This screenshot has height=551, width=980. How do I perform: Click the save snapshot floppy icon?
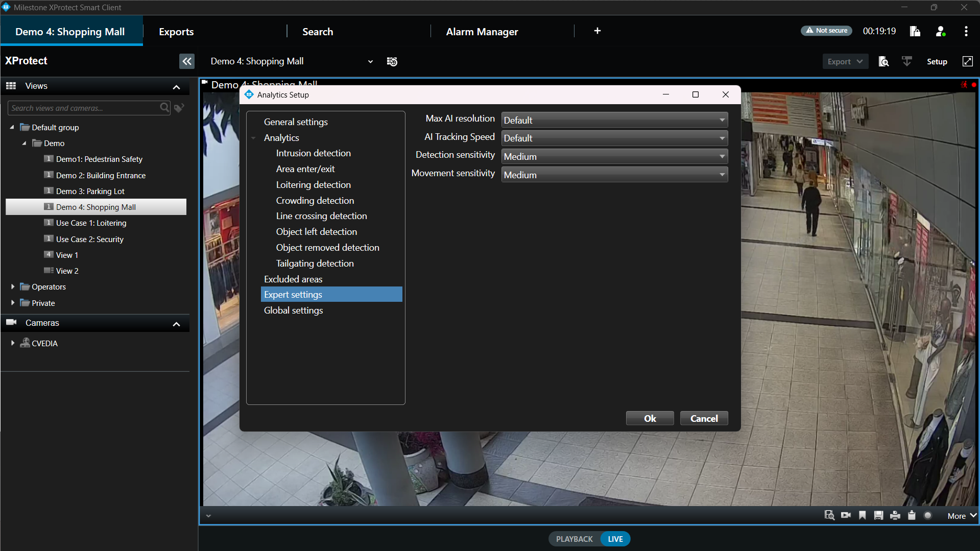click(x=878, y=515)
